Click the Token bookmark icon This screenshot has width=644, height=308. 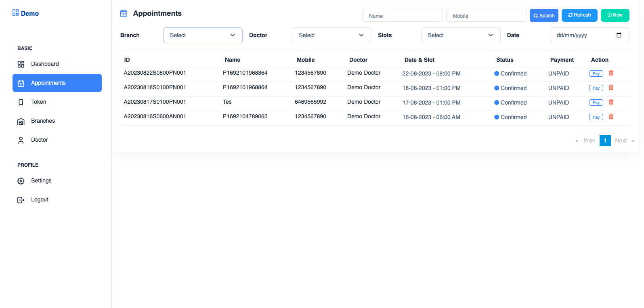point(21,102)
